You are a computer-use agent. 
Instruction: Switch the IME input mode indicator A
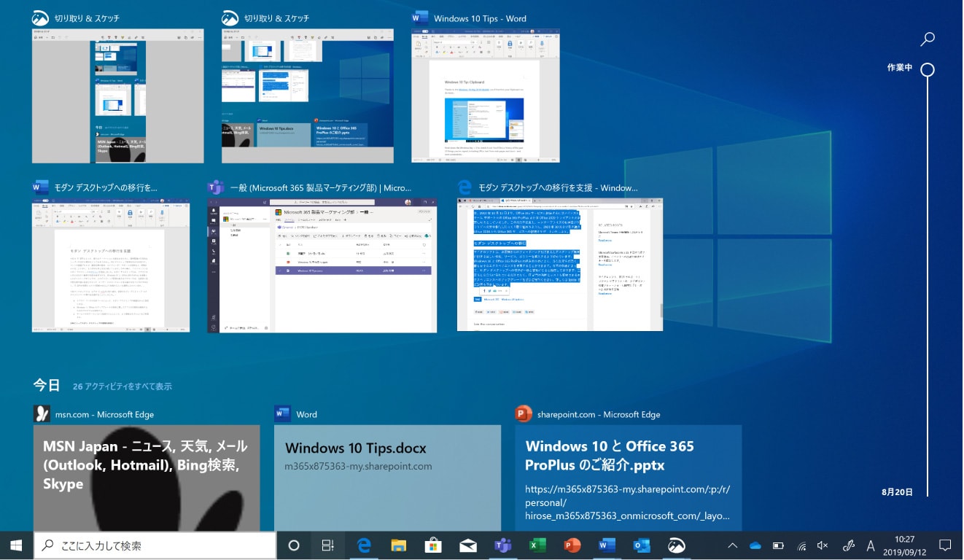871,545
